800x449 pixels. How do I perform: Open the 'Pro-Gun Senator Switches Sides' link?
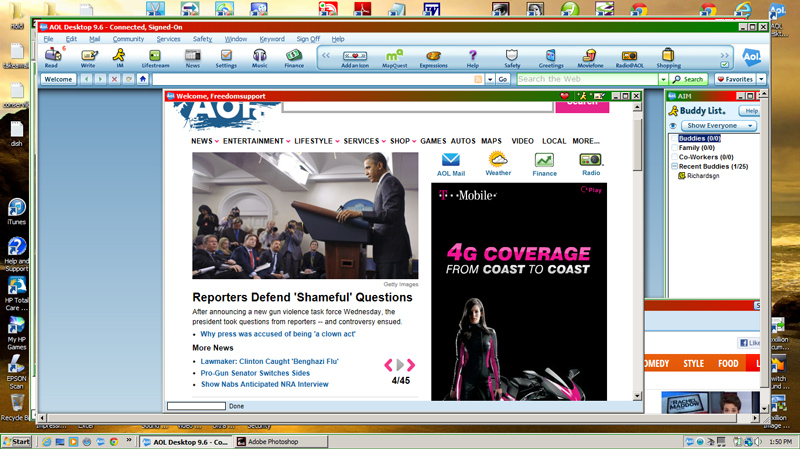(x=255, y=373)
